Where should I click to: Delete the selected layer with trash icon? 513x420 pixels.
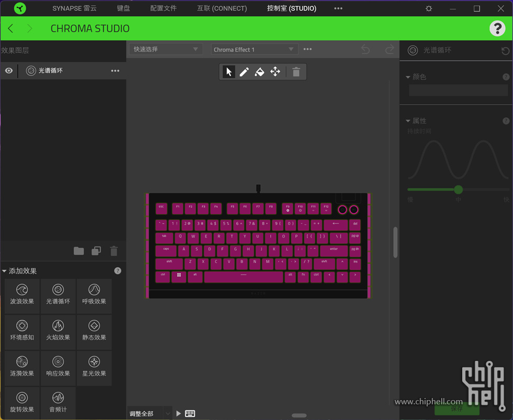coord(114,251)
